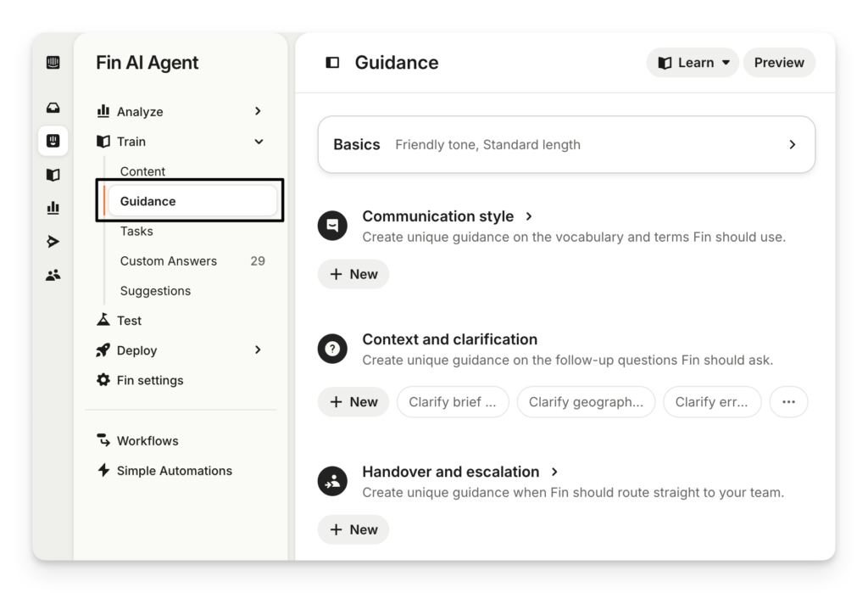Click the Handover and escalation person icon
This screenshot has width=868, height=593.
pos(332,481)
